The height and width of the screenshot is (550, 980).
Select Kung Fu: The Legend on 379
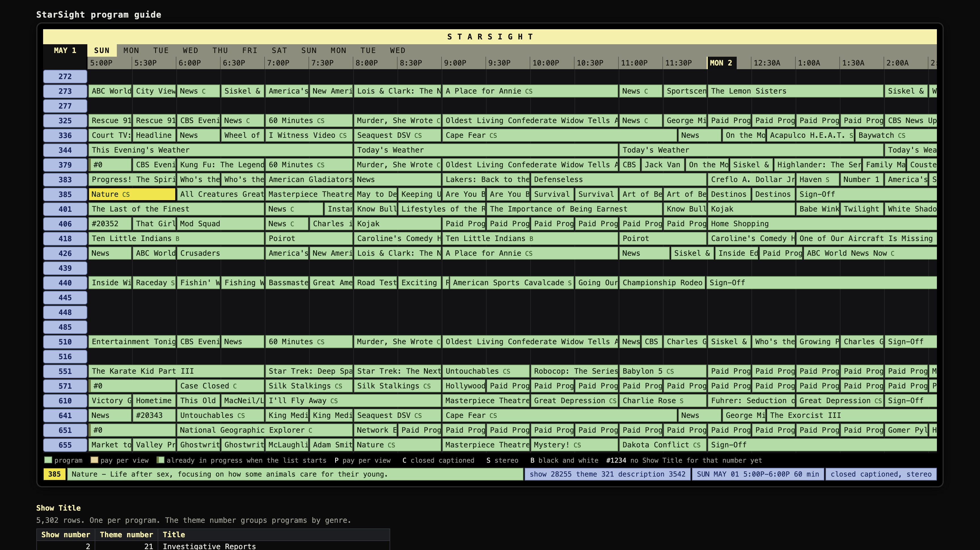point(221,165)
